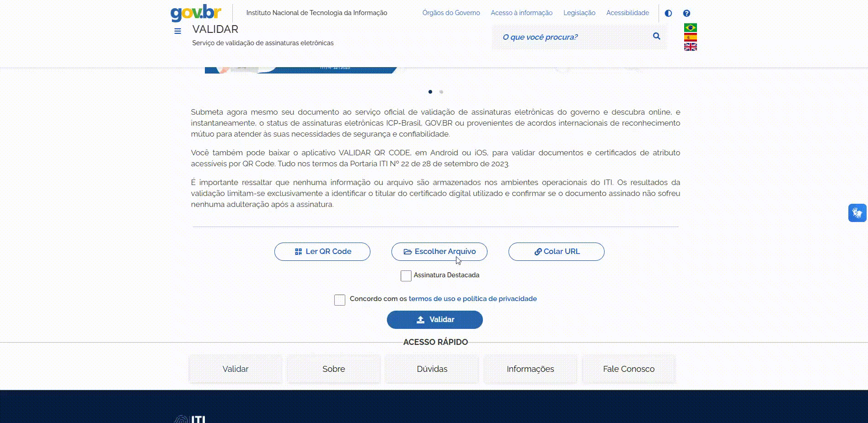Click the search magnifier icon
The width and height of the screenshot is (868, 423).
[657, 37]
